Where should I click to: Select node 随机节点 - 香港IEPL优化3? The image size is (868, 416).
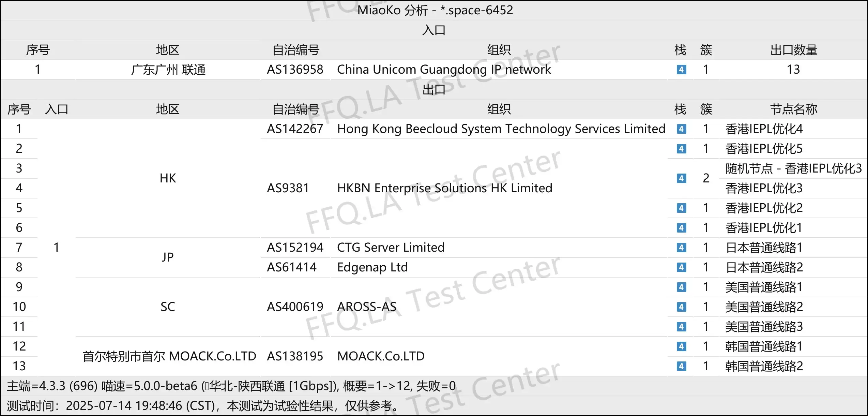[x=793, y=168]
